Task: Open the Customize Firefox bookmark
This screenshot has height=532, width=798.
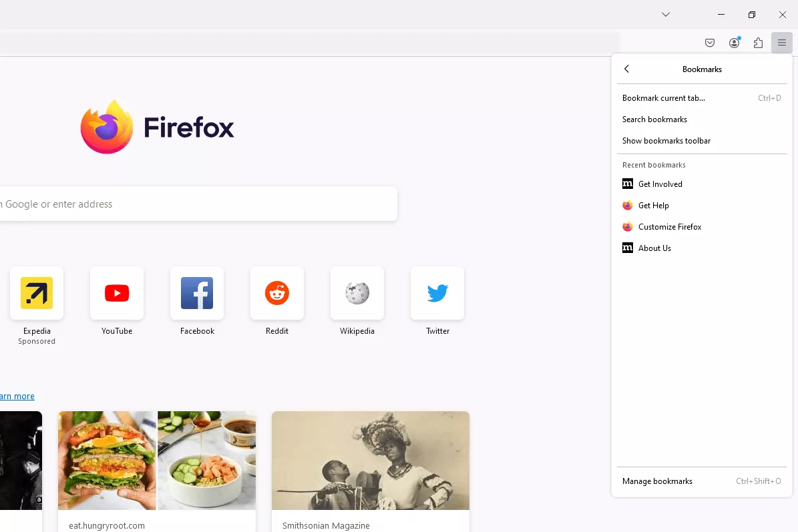Action: point(669,227)
